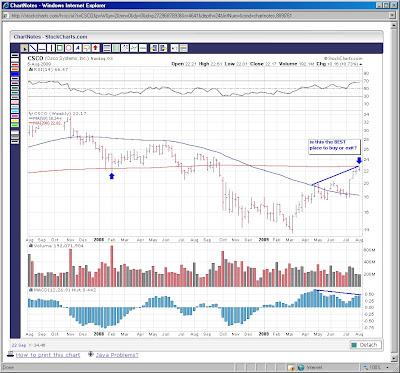The width and height of the screenshot is (400, 373).
Task: Click the yellow left arrow move icon
Action: pos(154,48)
